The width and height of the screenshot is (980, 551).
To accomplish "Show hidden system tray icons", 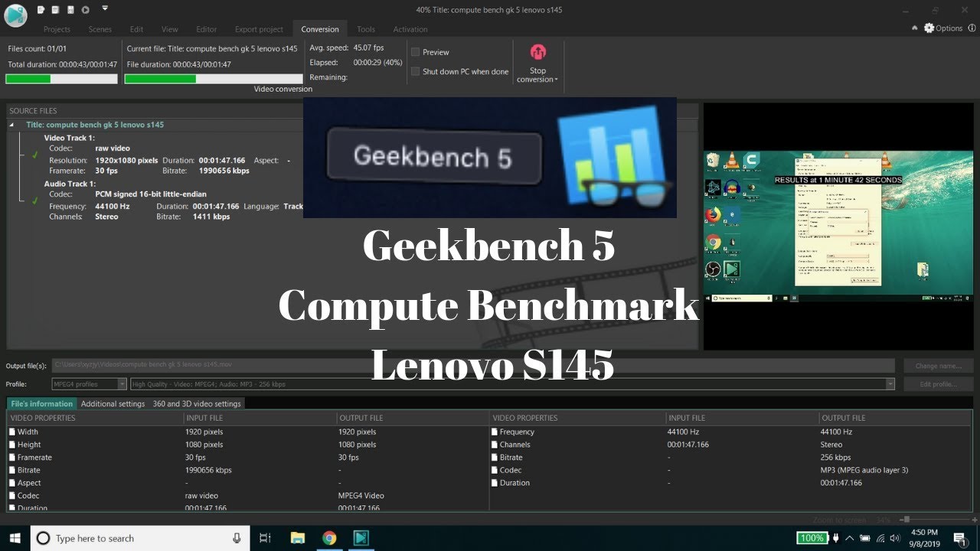I will [x=851, y=538].
